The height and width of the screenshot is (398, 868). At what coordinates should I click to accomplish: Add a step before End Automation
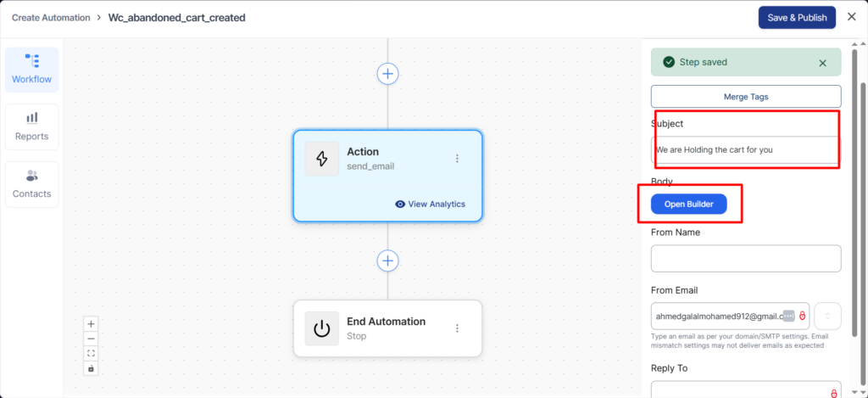tap(387, 261)
